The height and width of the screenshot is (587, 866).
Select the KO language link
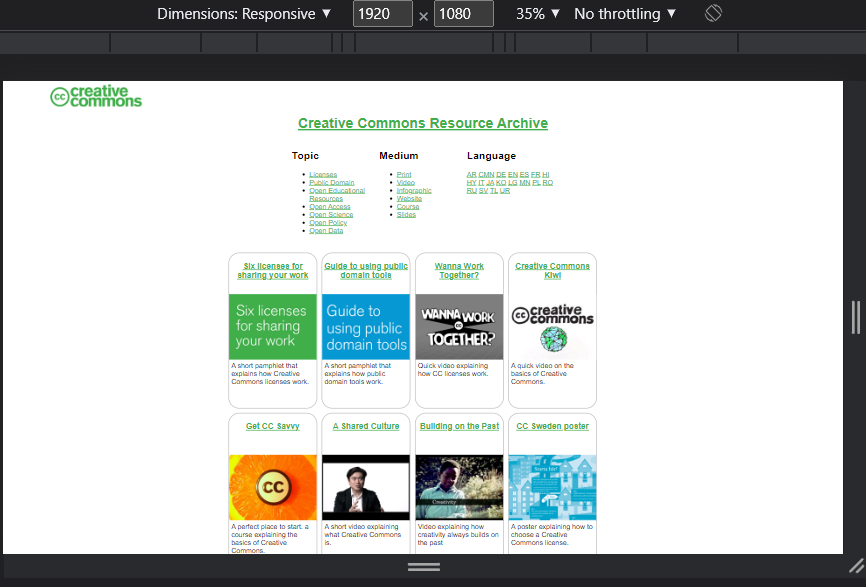pyautogui.click(x=501, y=182)
